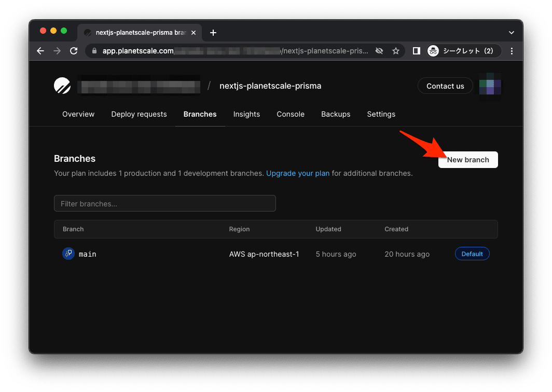Close the nextjs-planetscale-prisma browser tab
This screenshot has width=552, height=392.
tap(194, 33)
